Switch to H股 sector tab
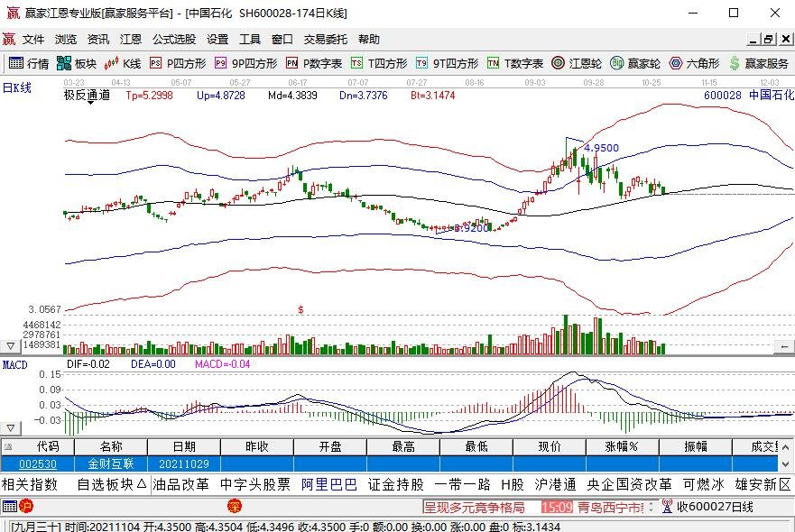The image size is (795, 532). pyautogui.click(x=512, y=484)
